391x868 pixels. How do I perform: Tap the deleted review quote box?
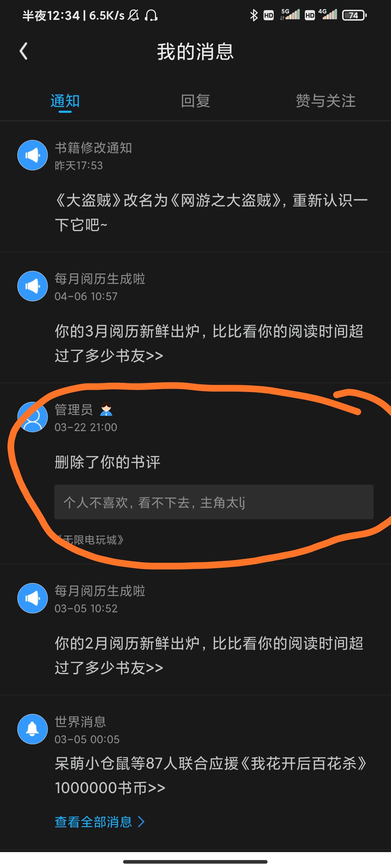click(214, 502)
